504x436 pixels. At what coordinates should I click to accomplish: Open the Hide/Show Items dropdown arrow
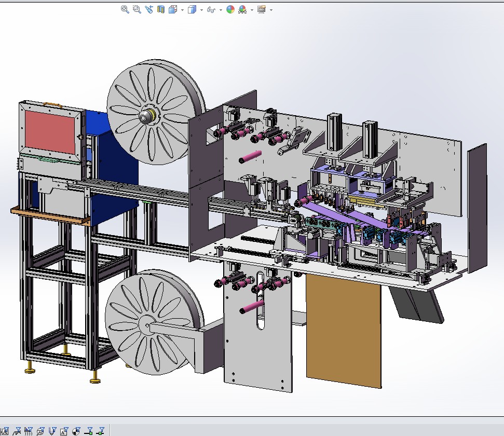coord(221,10)
